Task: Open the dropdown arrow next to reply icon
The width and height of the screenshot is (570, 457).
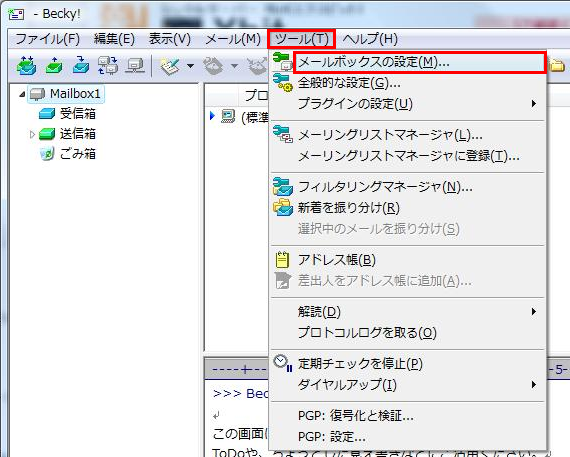Action: (x=234, y=66)
